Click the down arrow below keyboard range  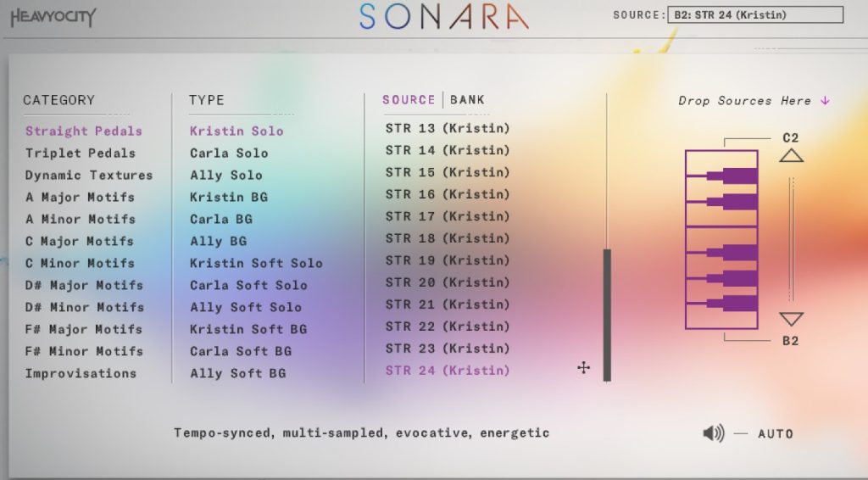click(x=791, y=319)
